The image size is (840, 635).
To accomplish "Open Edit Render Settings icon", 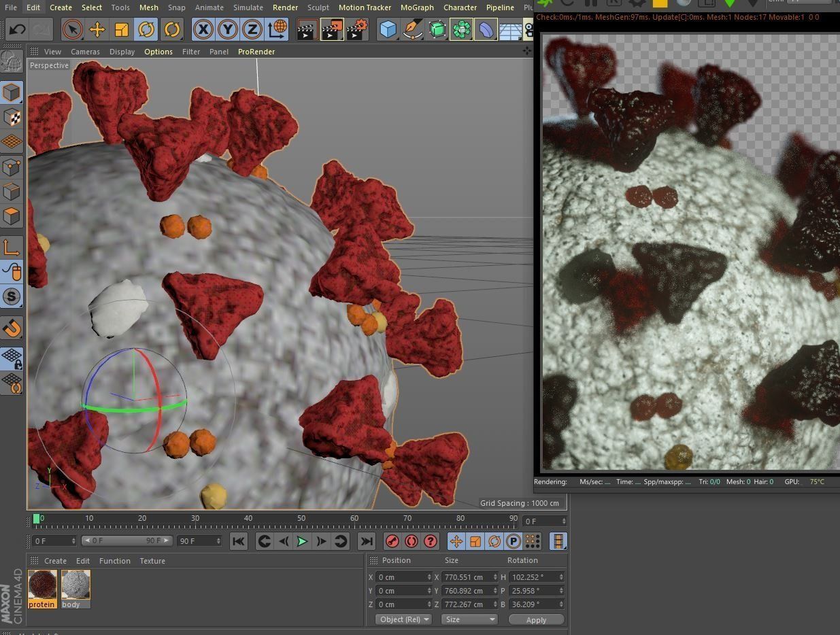I will pos(357,29).
